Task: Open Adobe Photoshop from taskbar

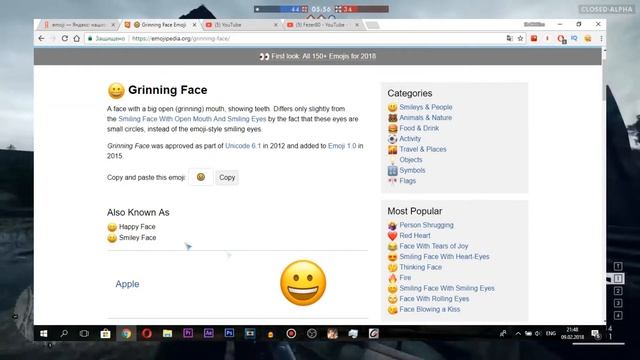Action: [229, 333]
